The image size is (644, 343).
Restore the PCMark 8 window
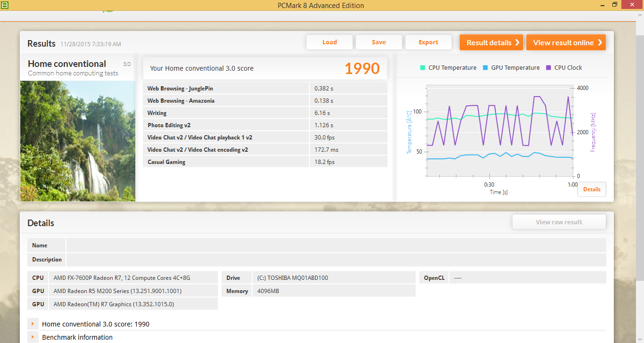pos(614,5)
